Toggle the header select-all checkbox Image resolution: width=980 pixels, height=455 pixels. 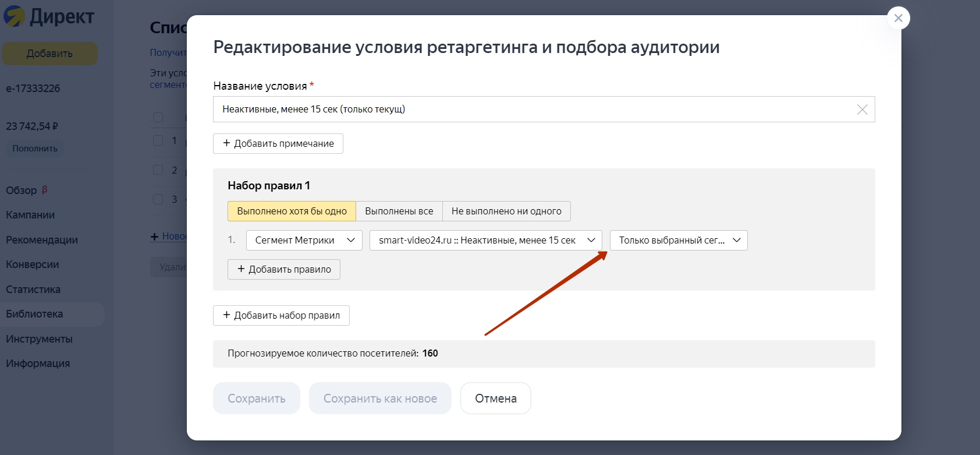pos(158,118)
